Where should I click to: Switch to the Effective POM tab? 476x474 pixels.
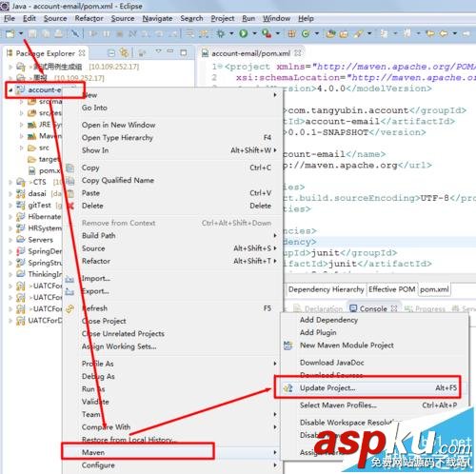(392, 289)
